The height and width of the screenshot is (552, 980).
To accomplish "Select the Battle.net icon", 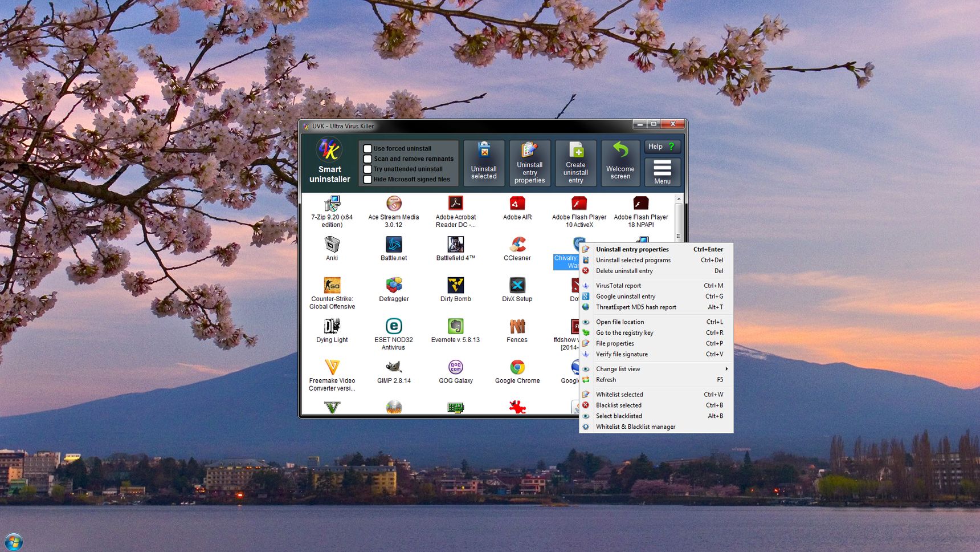I will 394,245.
